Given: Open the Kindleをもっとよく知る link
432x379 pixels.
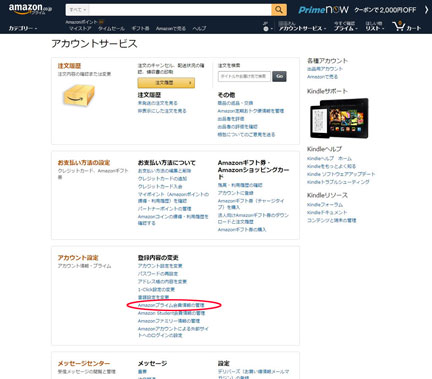Looking at the screenshot, I should point(331,166).
